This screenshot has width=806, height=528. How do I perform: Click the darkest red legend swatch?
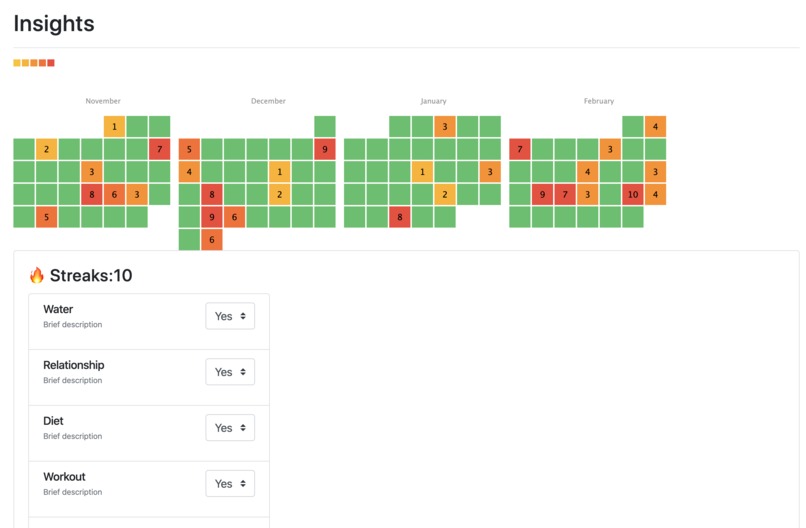(51, 63)
